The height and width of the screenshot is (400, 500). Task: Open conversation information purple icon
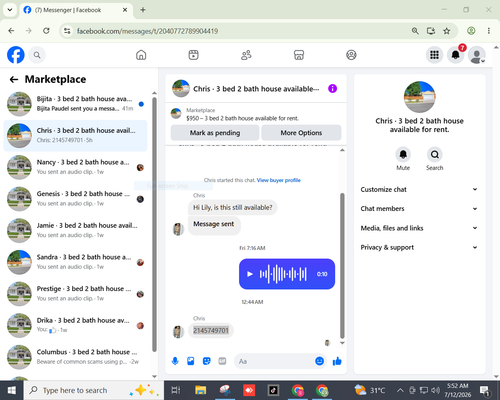[332, 89]
